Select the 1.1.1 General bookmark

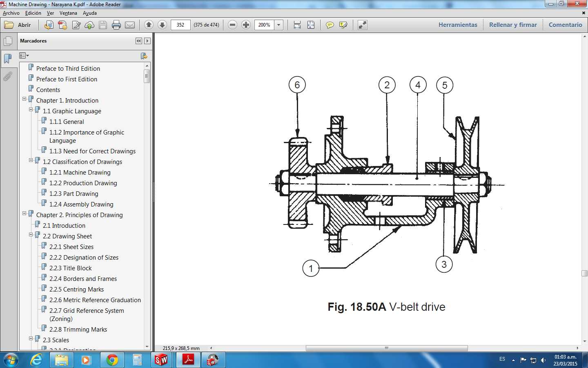[x=67, y=122]
